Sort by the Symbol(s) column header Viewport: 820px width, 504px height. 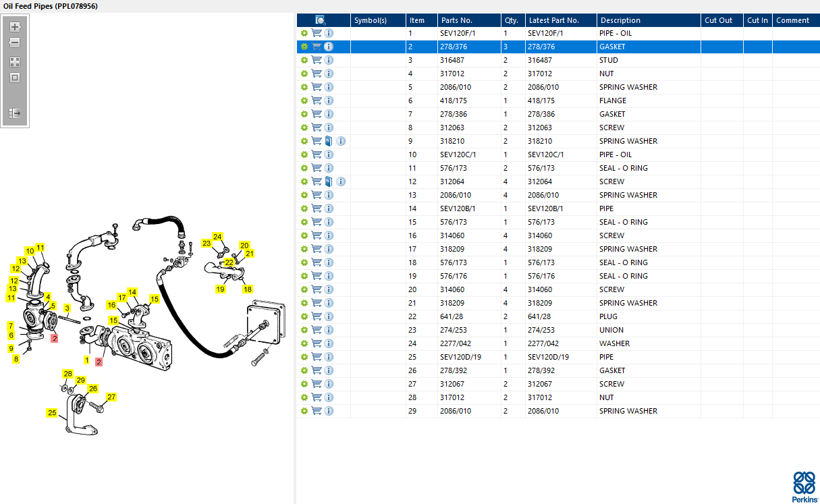tap(378, 20)
